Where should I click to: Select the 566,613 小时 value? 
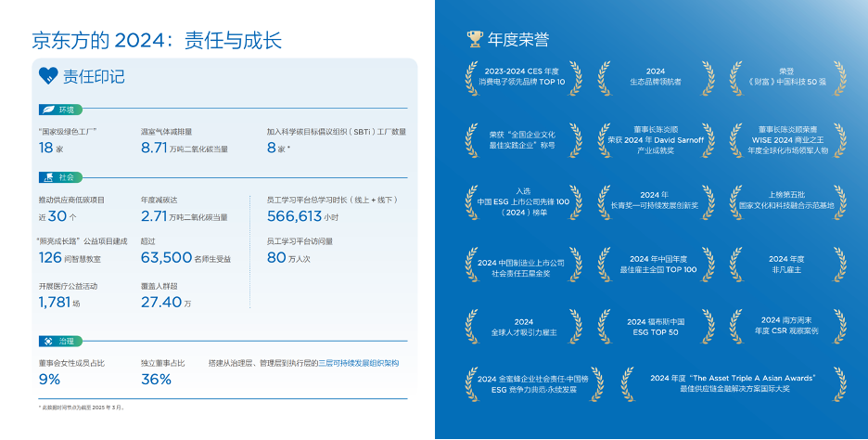click(x=302, y=216)
